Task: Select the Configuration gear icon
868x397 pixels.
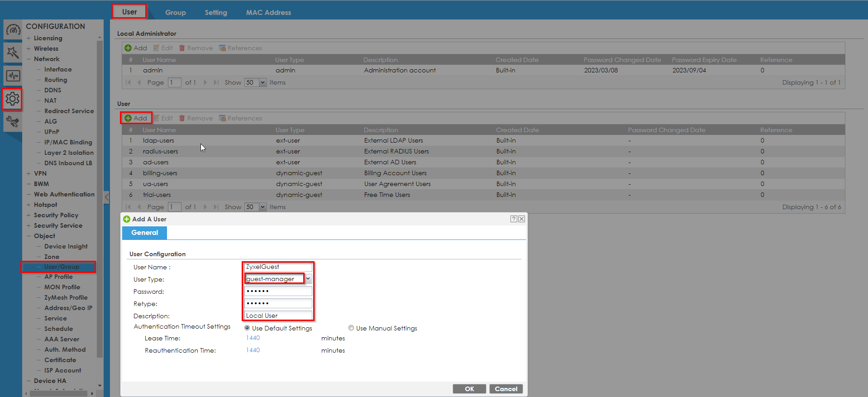Action: (x=13, y=99)
